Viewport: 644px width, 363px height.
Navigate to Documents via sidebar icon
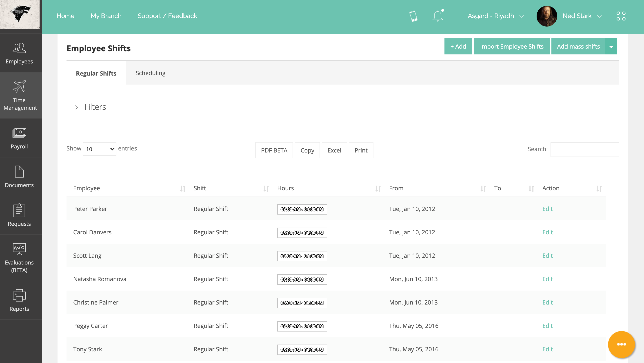coord(19,177)
